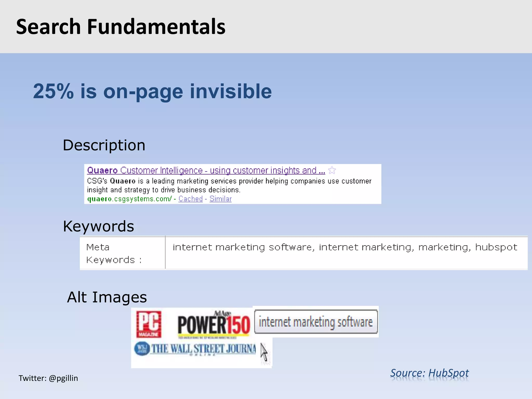Screen dimensions: 532x399
Task: Click the PC Magazine logo
Action: (149, 324)
